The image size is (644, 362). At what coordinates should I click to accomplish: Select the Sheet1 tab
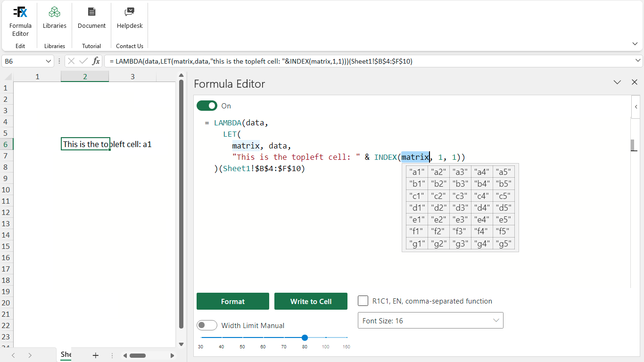(x=66, y=355)
